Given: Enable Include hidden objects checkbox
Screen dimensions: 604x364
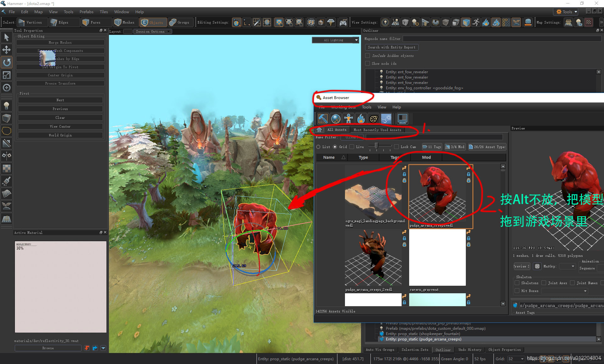Looking at the screenshot, I should point(367,56).
